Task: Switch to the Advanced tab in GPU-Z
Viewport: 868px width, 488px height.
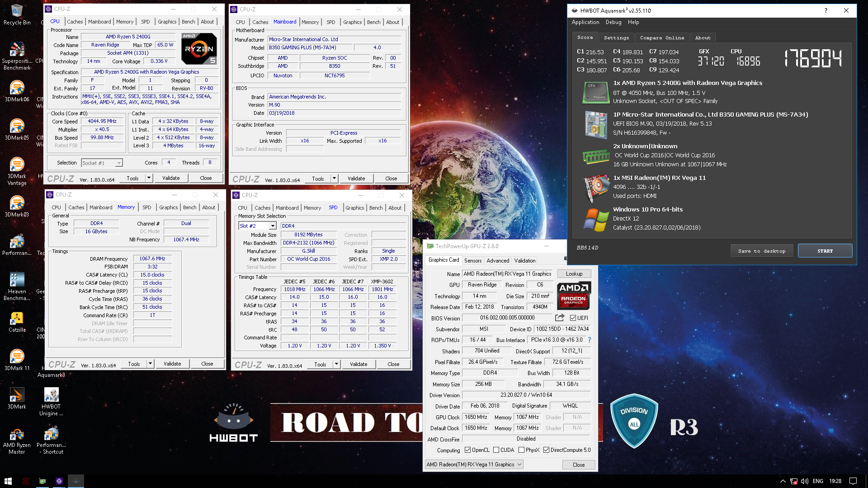Action: click(x=498, y=261)
